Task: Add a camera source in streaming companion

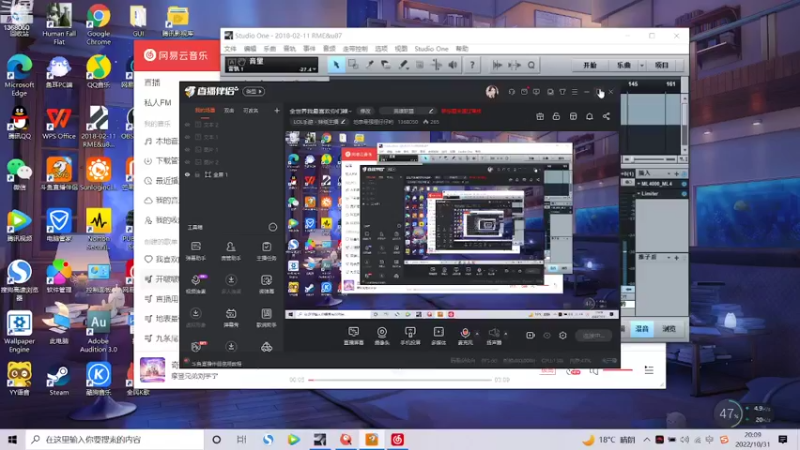Action: [382, 336]
